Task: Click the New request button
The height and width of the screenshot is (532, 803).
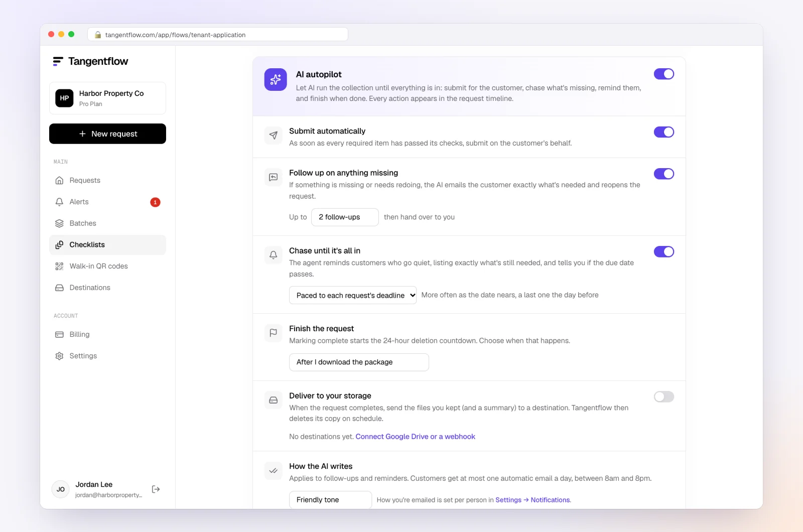Action: pyautogui.click(x=107, y=134)
